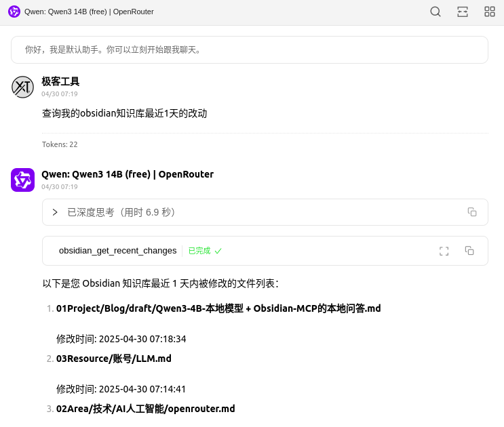Select the first file Qwen3-4B blog draft entry

pos(218,308)
